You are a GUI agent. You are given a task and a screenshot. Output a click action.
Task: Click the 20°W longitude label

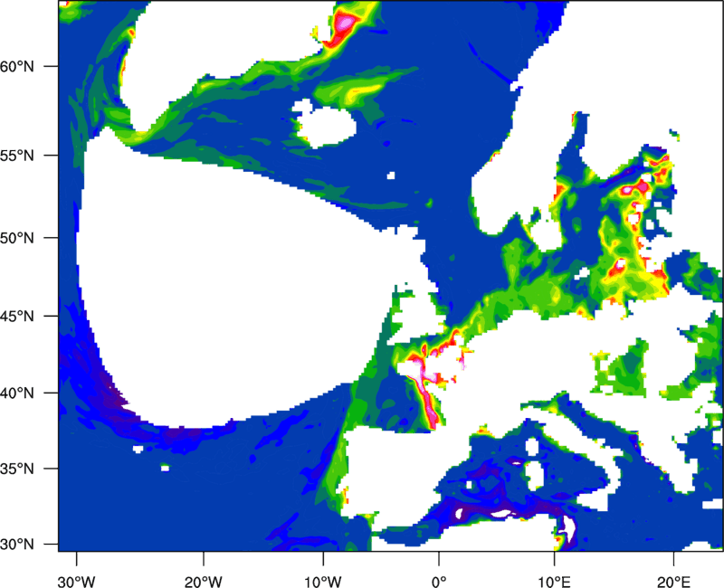click(x=203, y=582)
